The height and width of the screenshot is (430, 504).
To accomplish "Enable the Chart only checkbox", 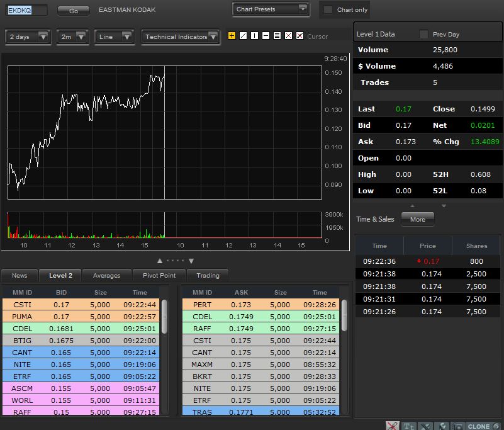I will pos(328,10).
